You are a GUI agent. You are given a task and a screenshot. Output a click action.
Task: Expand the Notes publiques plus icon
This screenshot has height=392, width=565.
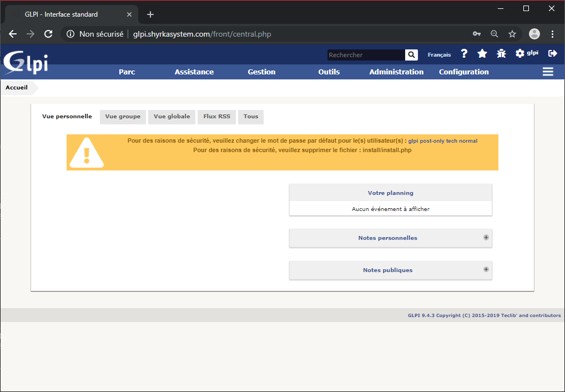[x=486, y=270]
